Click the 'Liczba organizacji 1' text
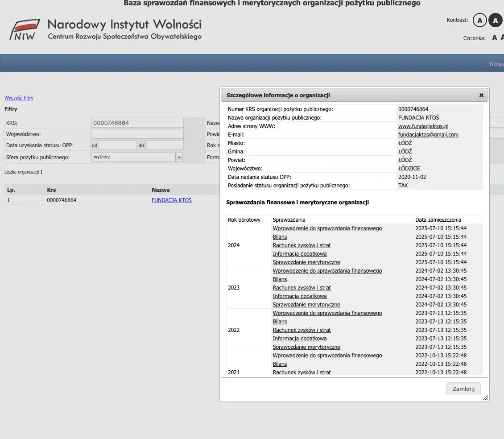Screen dimensions: 504x439 (24, 172)
